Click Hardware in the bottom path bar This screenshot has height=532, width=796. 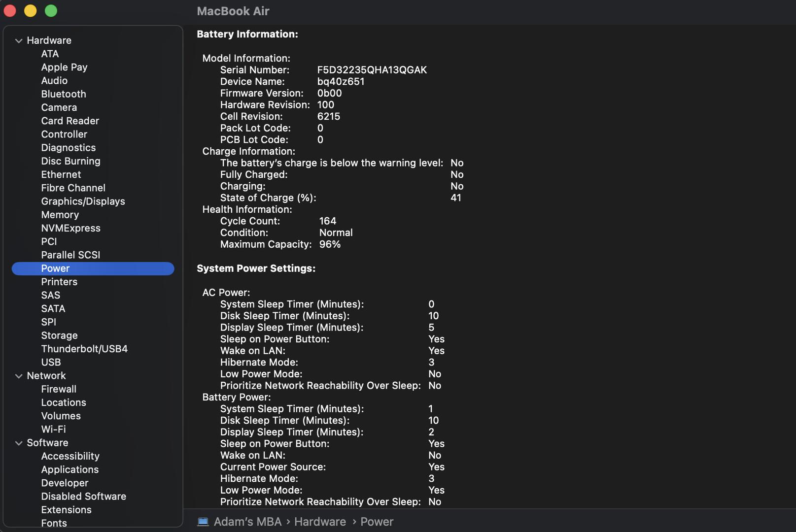coord(320,522)
